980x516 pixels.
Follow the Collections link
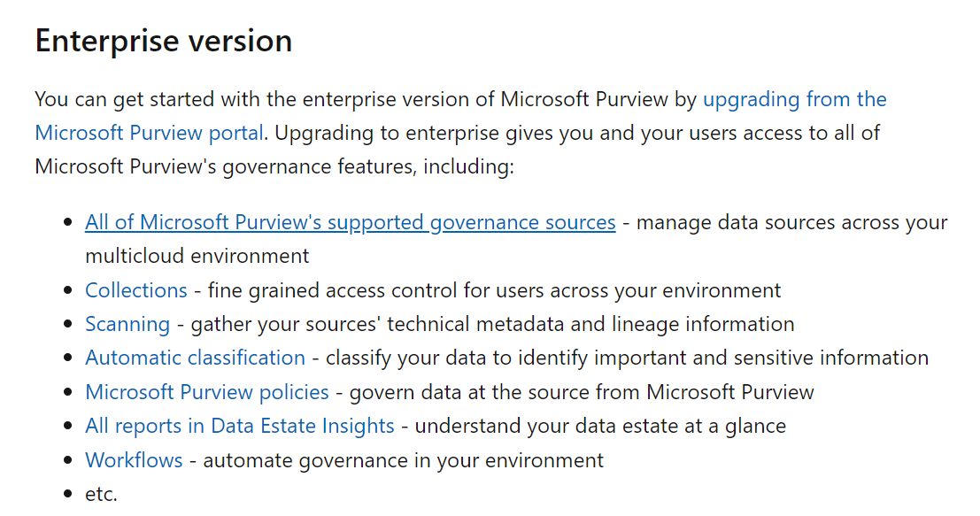click(x=135, y=290)
